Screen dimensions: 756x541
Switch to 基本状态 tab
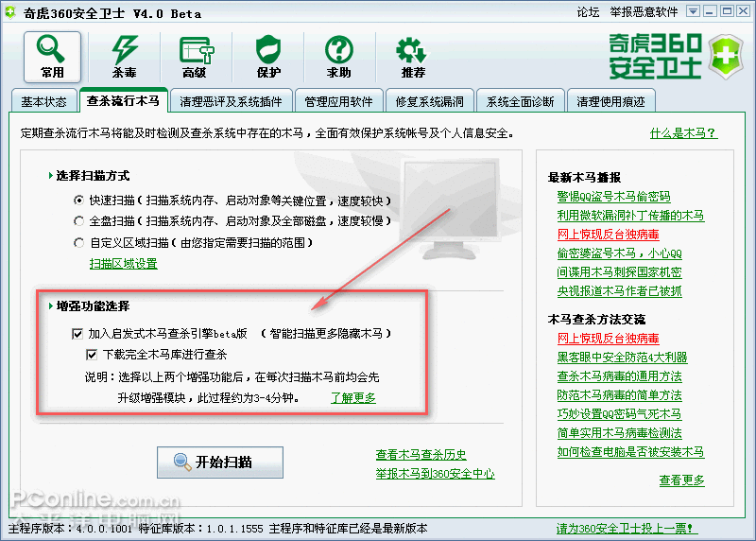[43, 101]
